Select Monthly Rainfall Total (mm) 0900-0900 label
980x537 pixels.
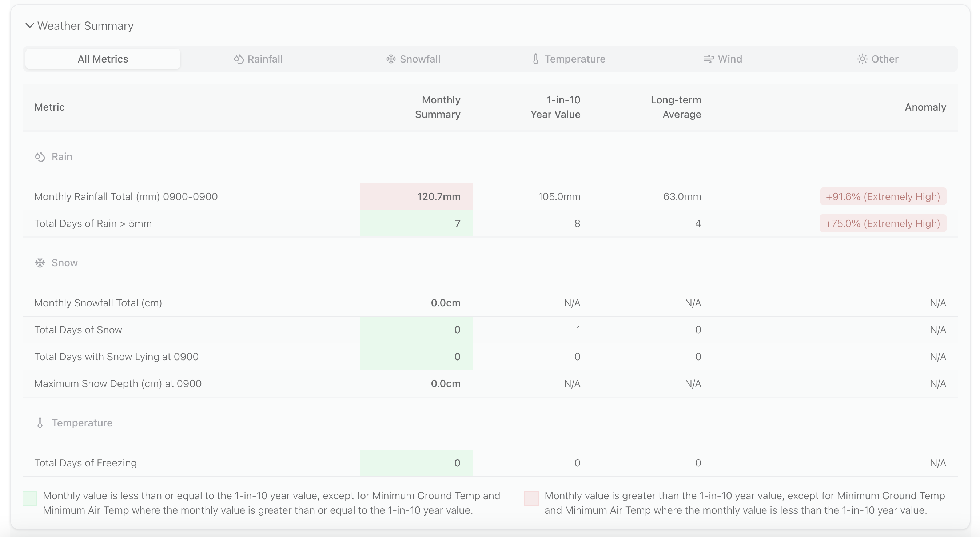pyautogui.click(x=126, y=197)
